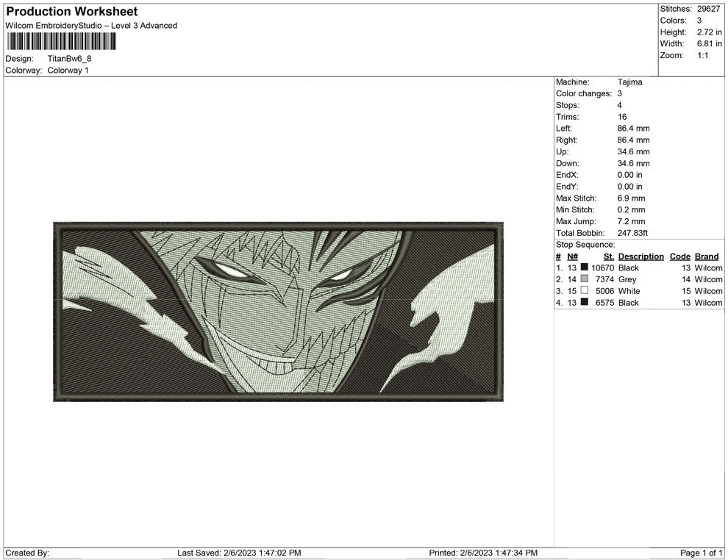728x560 pixels.
Task: Click the 'Stop Sequence:' heading
Action: (x=585, y=245)
